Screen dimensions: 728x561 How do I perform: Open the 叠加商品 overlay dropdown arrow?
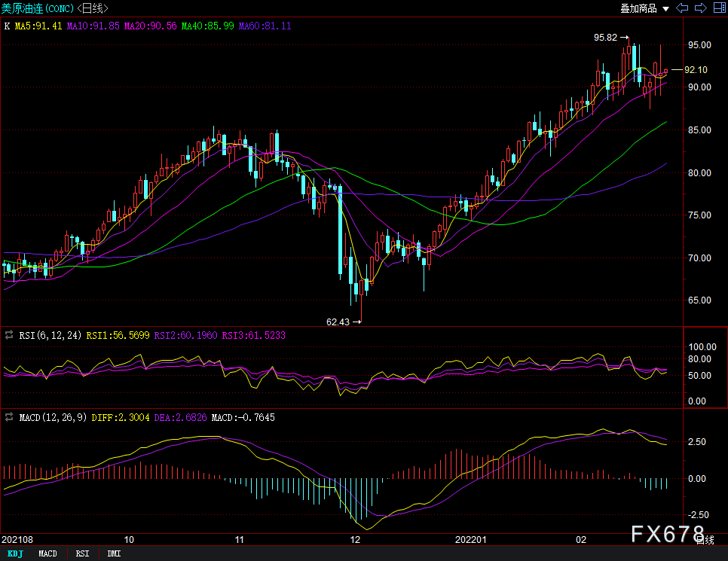click(665, 9)
